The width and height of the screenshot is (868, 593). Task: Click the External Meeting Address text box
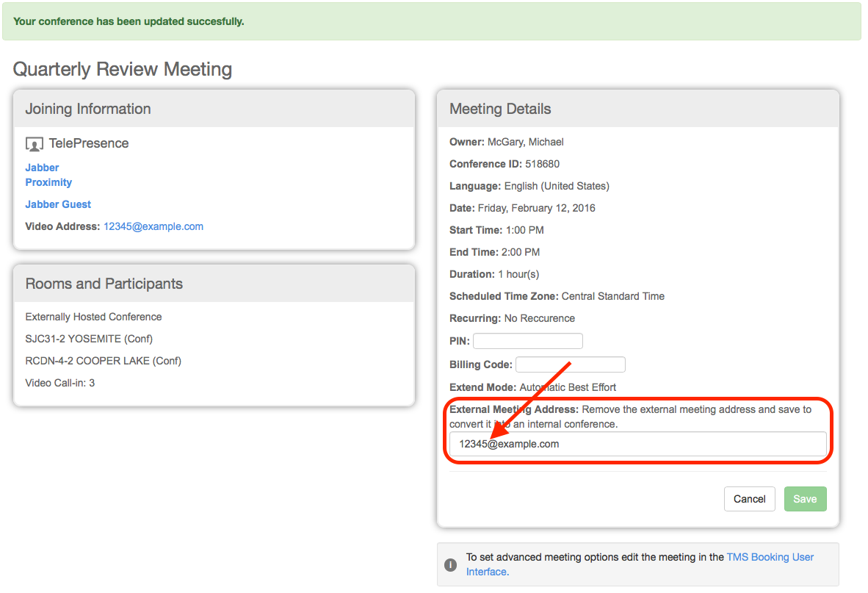(637, 444)
